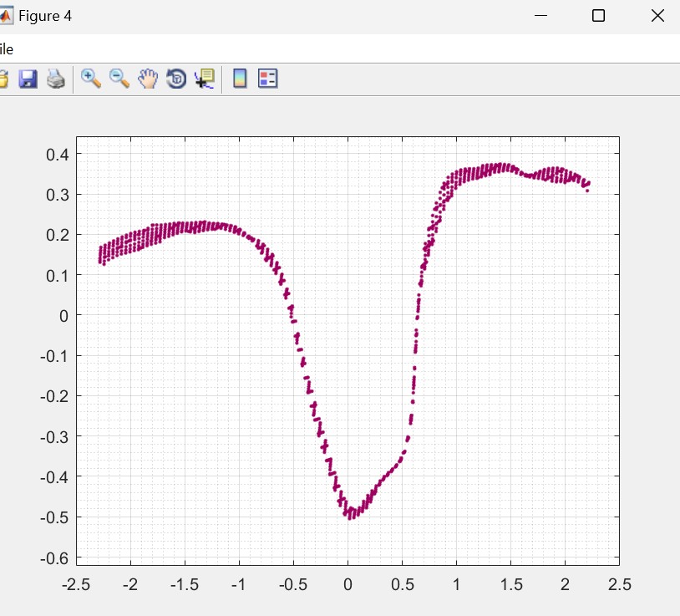This screenshot has width=680, height=616.
Task: Maximize the Figure 4 window
Action: tap(598, 16)
